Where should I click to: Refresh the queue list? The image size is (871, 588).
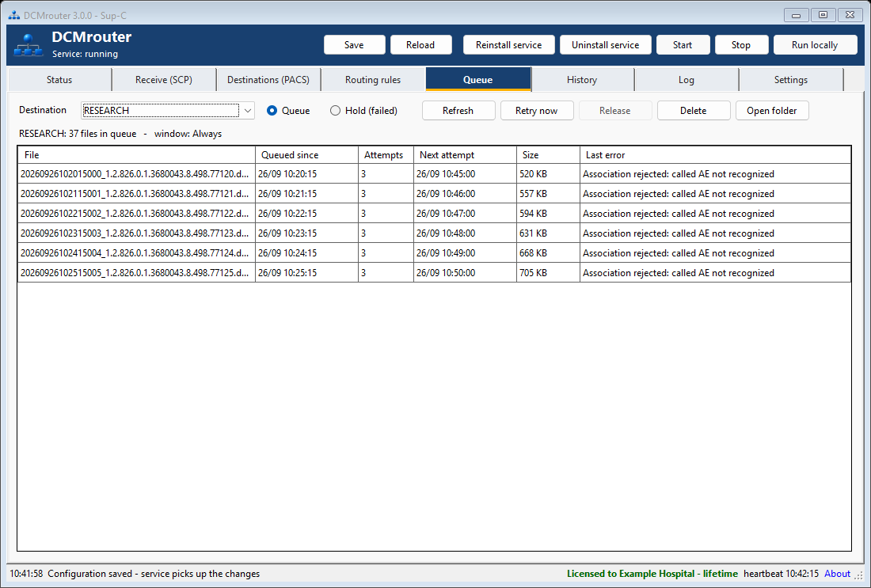tap(458, 111)
